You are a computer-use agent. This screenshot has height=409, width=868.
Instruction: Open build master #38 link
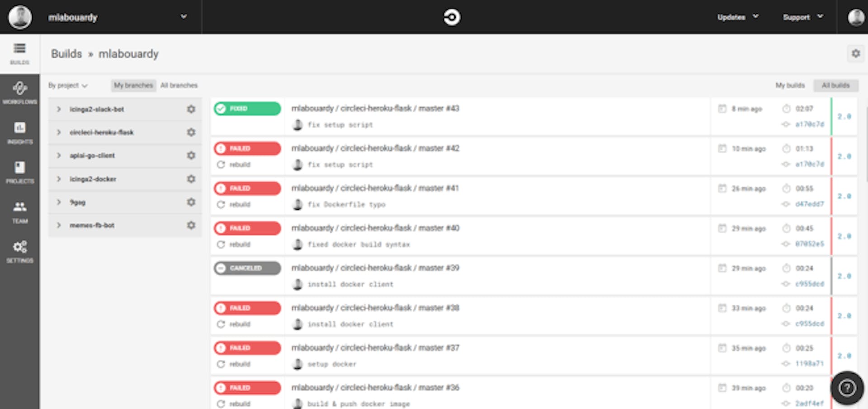(375, 308)
